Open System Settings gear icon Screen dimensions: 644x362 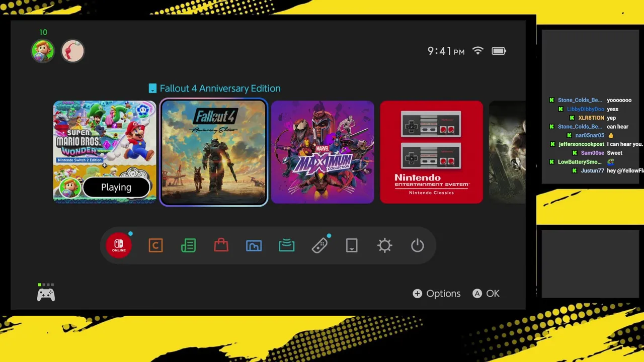coord(385,245)
